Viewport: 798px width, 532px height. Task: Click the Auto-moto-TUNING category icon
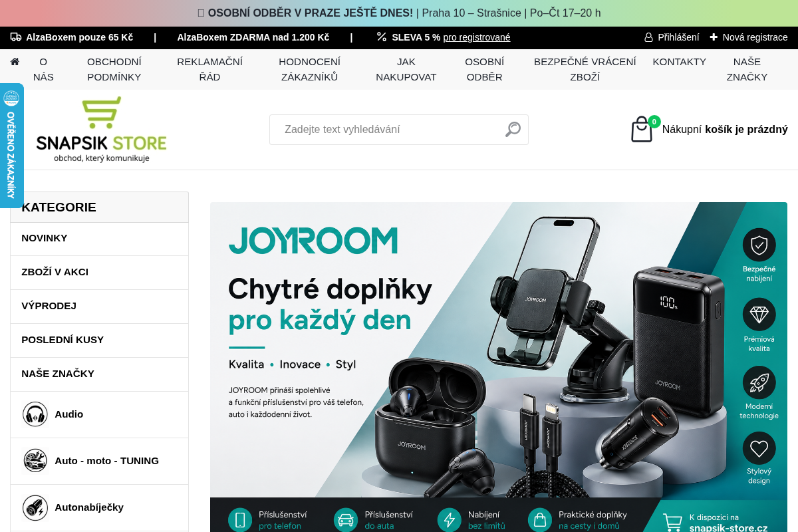coord(35,460)
